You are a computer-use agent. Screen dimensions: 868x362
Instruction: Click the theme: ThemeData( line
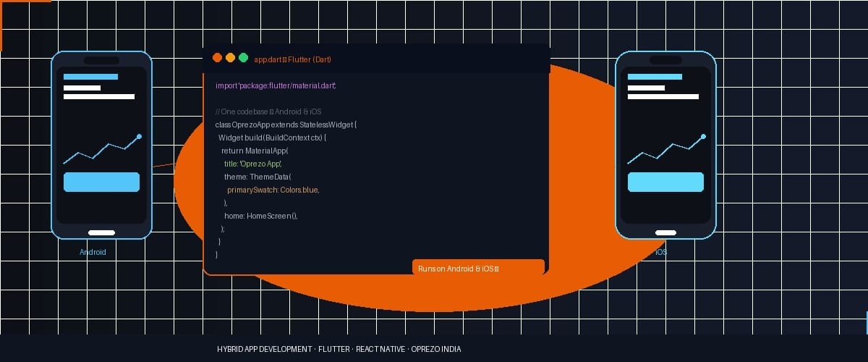[x=258, y=177]
